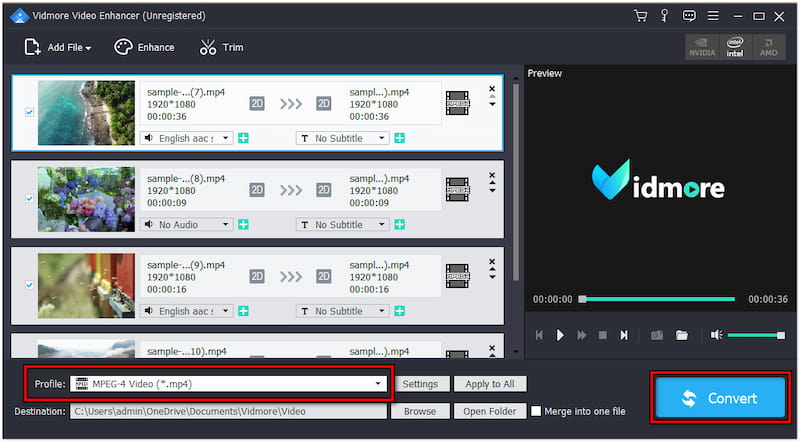This screenshot has height=442, width=800.
Task: Click the Convert button
Action: (720, 398)
